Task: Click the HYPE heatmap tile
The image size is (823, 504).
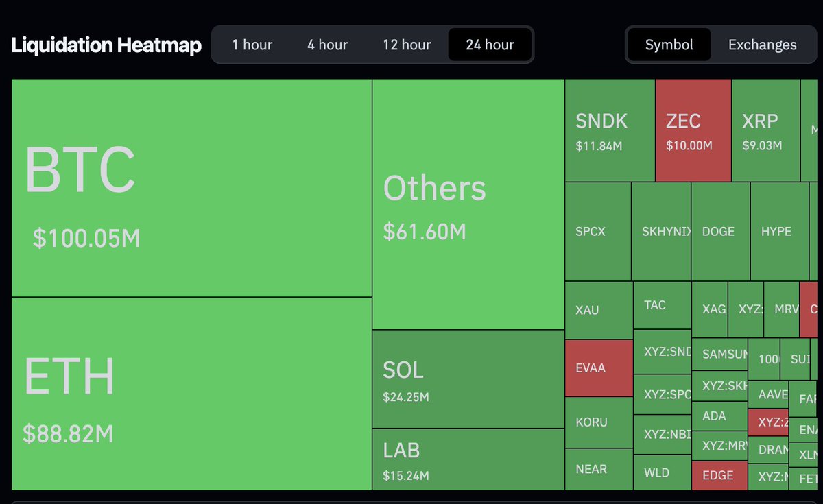Action: tap(778, 232)
